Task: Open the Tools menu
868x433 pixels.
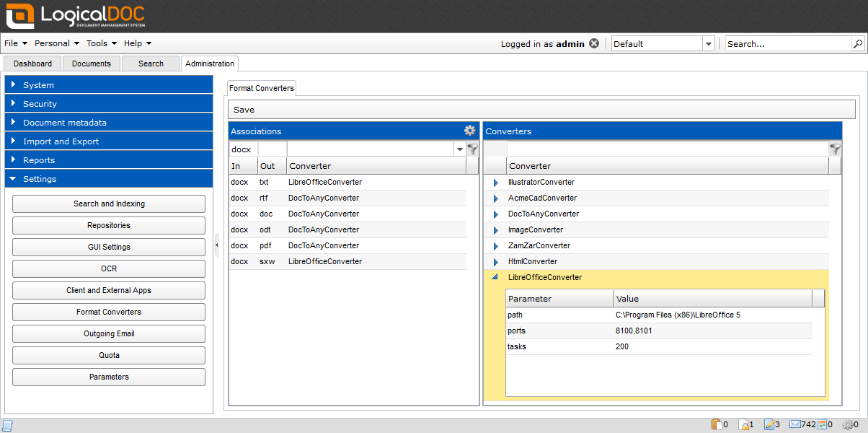Action: 99,43
